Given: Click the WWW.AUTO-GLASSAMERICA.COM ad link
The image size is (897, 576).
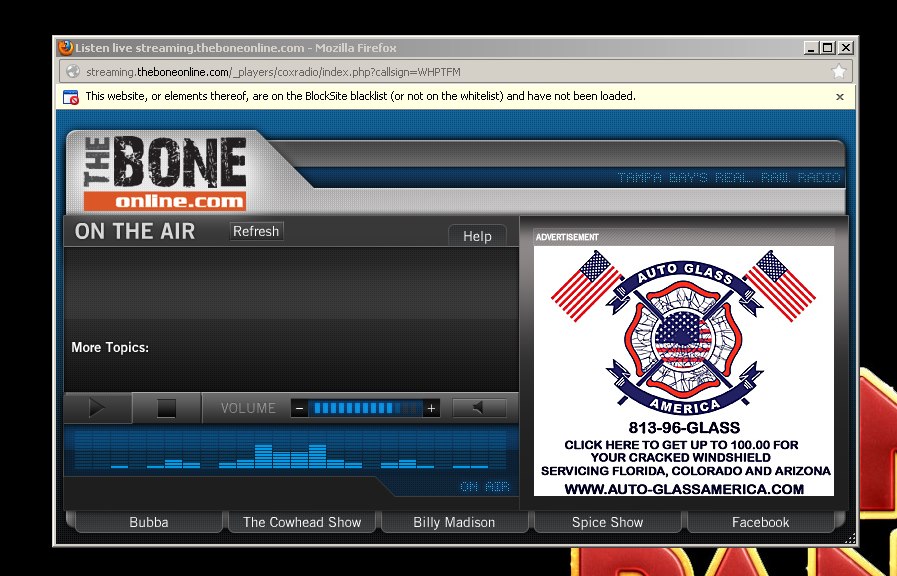Looking at the screenshot, I should tap(684, 489).
